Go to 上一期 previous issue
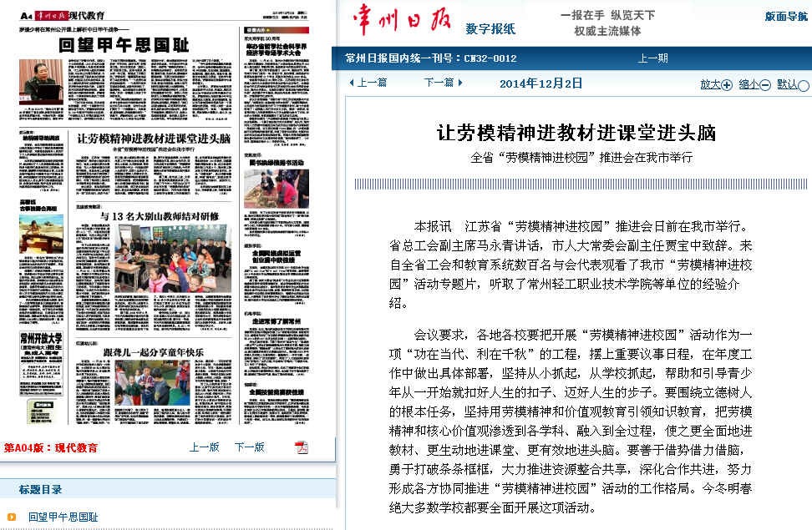812x530 pixels. pos(653,58)
